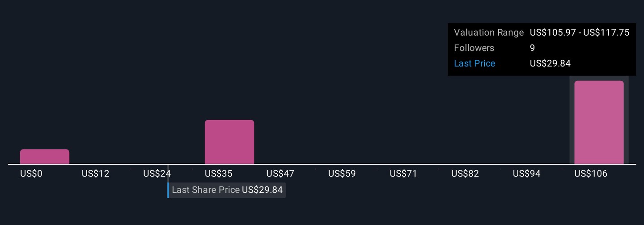Click the US$24 axis tick label
Image resolution: width=644 pixels, height=225 pixels.
157,174
